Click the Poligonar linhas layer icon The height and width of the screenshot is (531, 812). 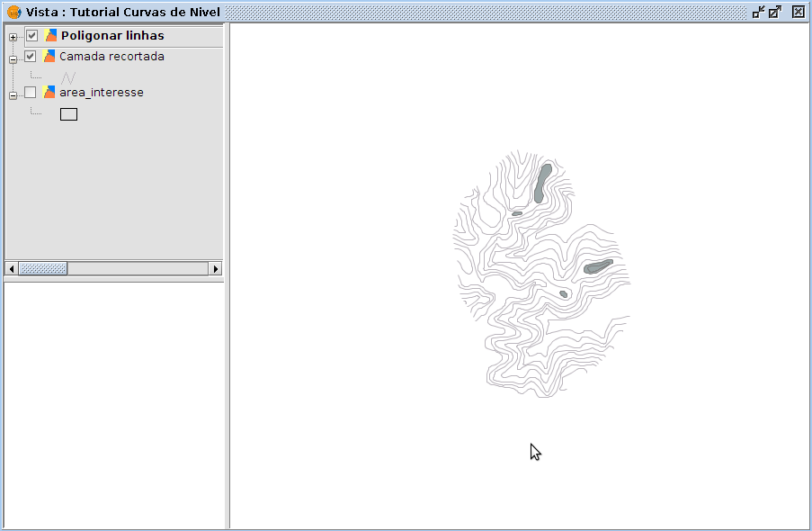click(51, 36)
